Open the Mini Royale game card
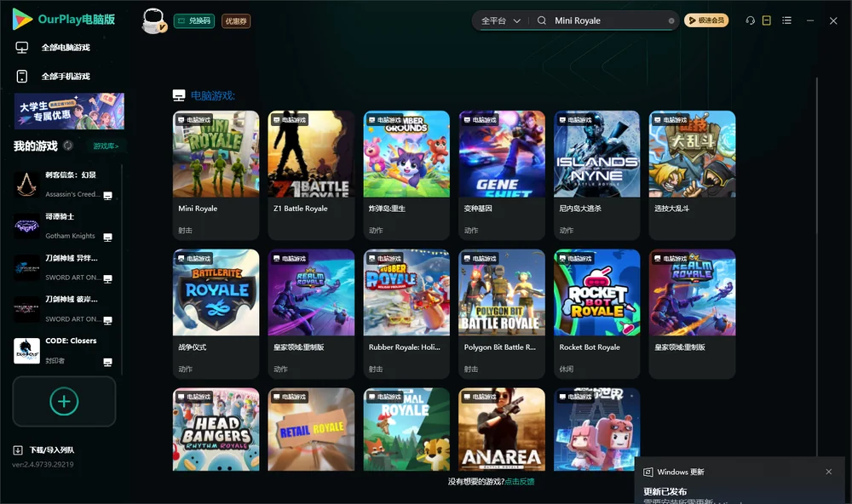 click(216, 175)
